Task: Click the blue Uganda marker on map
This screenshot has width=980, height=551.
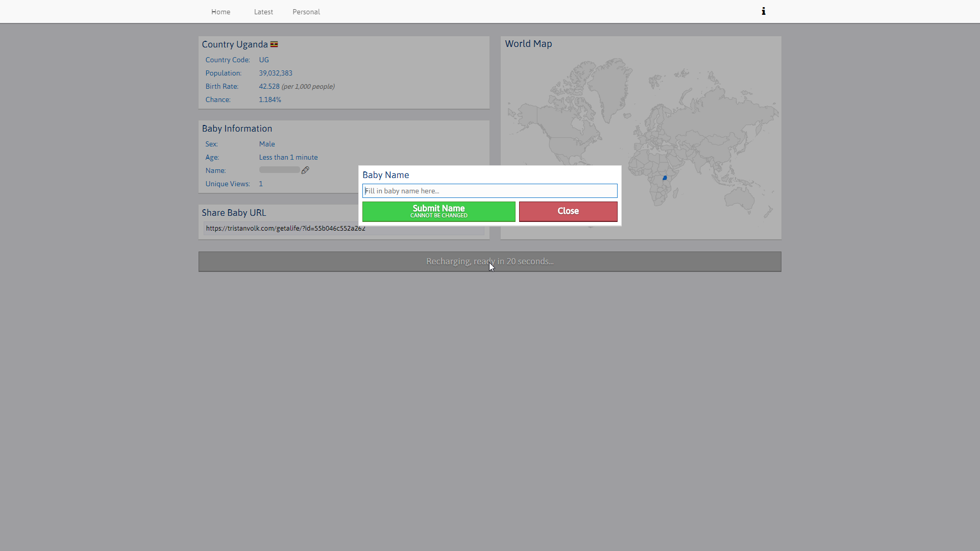Action: tap(665, 178)
